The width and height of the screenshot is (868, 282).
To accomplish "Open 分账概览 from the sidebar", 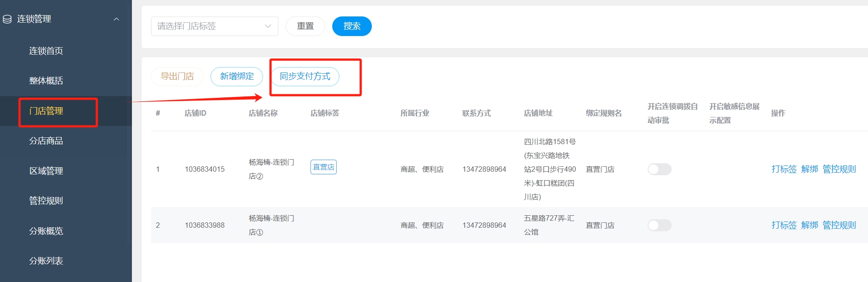I will click(x=46, y=231).
